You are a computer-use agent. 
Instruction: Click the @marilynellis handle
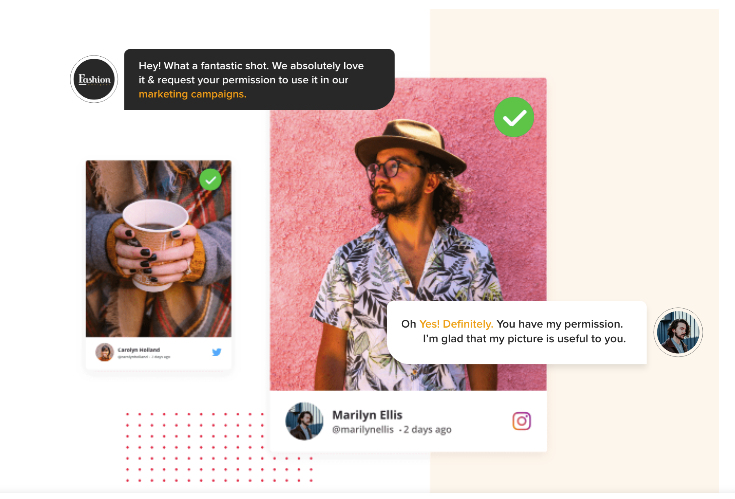pos(363,430)
